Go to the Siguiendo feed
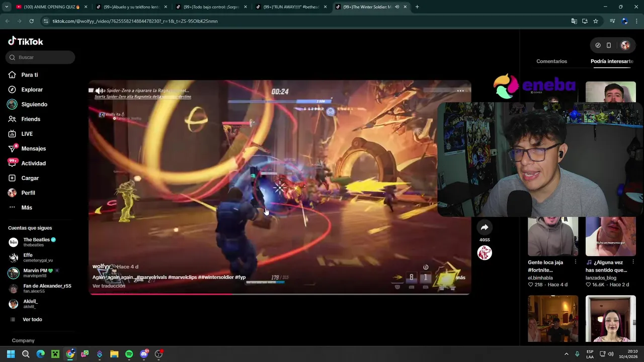The height and width of the screenshot is (362, 644). coord(34,104)
